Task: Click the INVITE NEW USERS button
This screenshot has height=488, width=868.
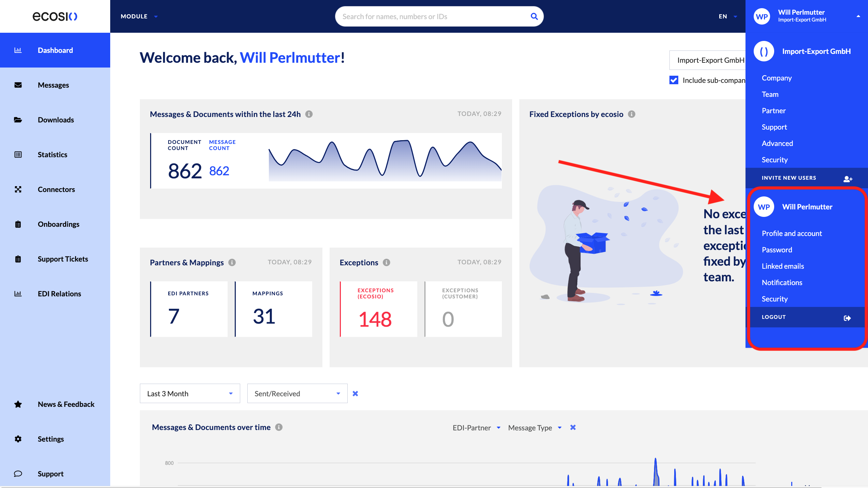Action: pos(807,178)
